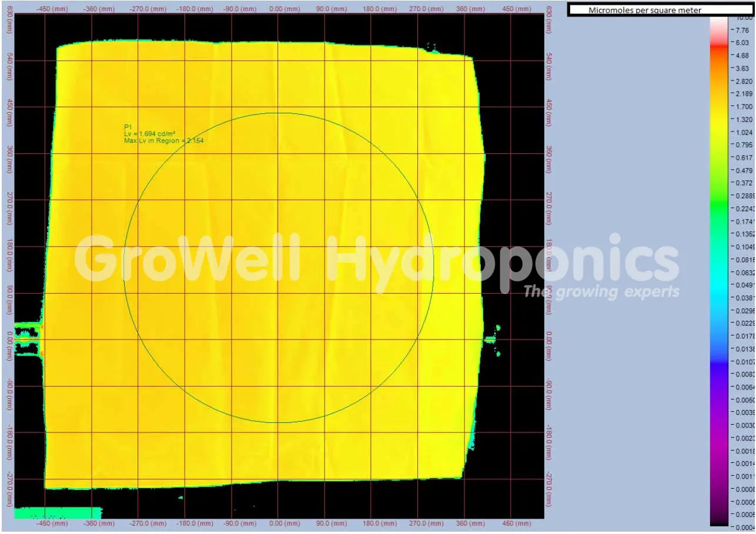Click the bottom axis -90.0 (mm) label
The width and height of the screenshot is (756, 534).
pos(239,523)
